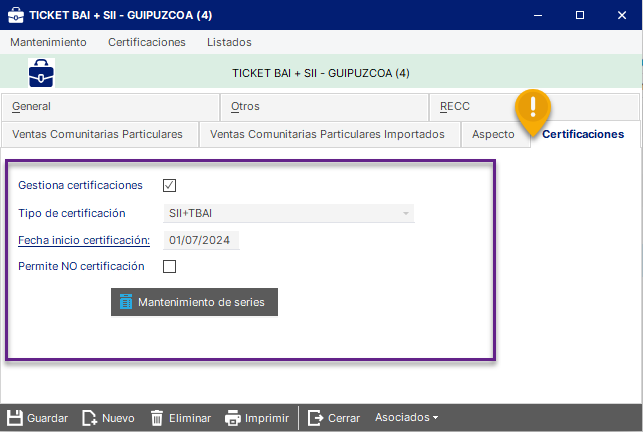Click the date field showing 01/07/2024

(x=201, y=240)
